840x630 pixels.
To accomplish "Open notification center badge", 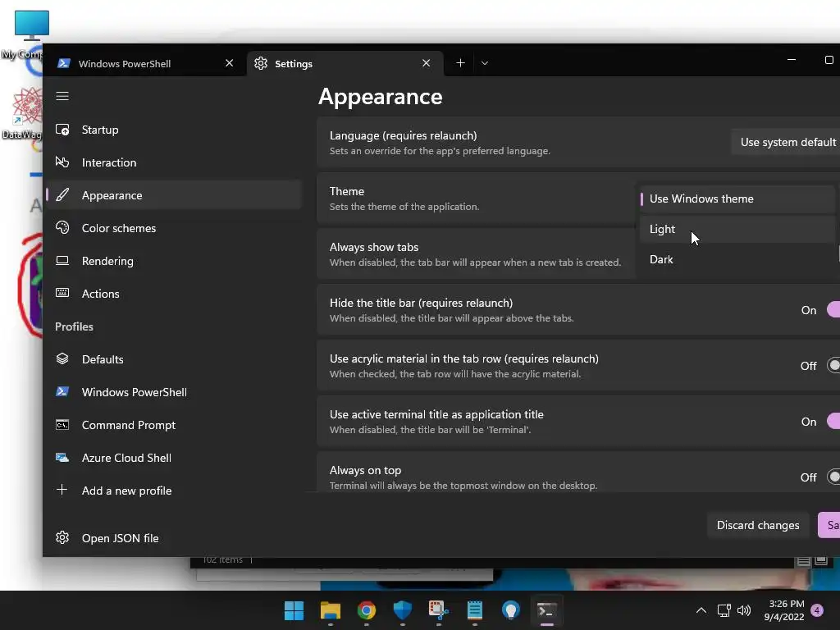I will tap(817, 610).
